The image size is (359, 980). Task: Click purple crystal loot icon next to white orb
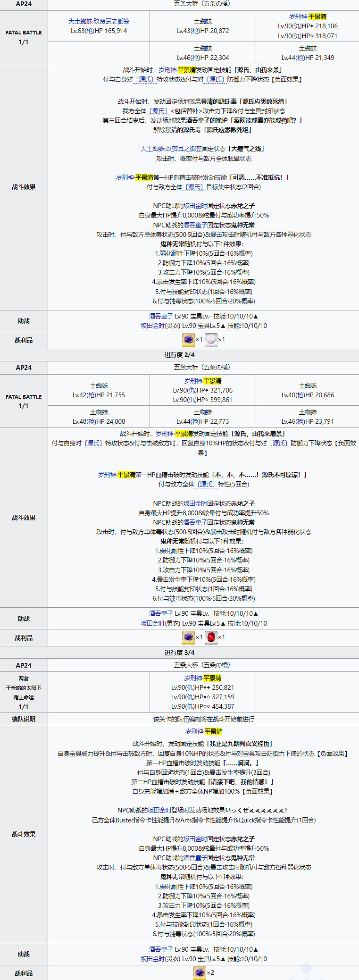[x=189, y=340]
